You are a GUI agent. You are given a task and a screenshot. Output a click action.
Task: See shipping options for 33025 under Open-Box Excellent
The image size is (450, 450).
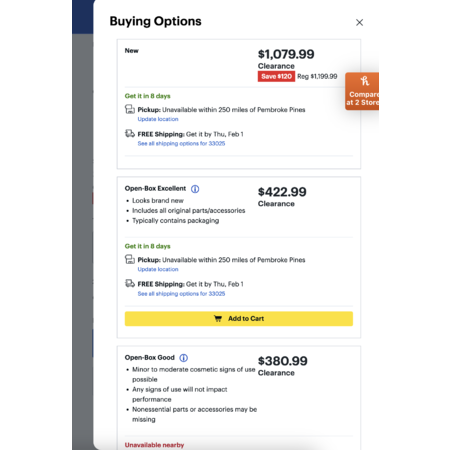click(181, 294)
